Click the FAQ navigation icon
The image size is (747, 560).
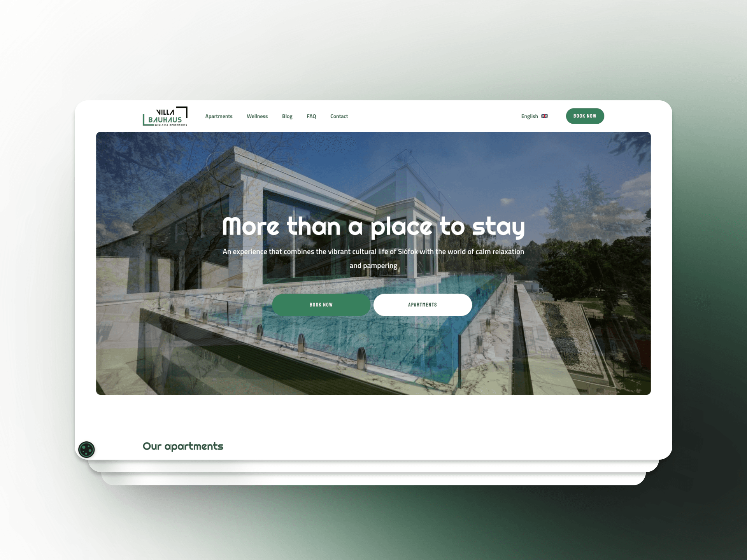312,116
